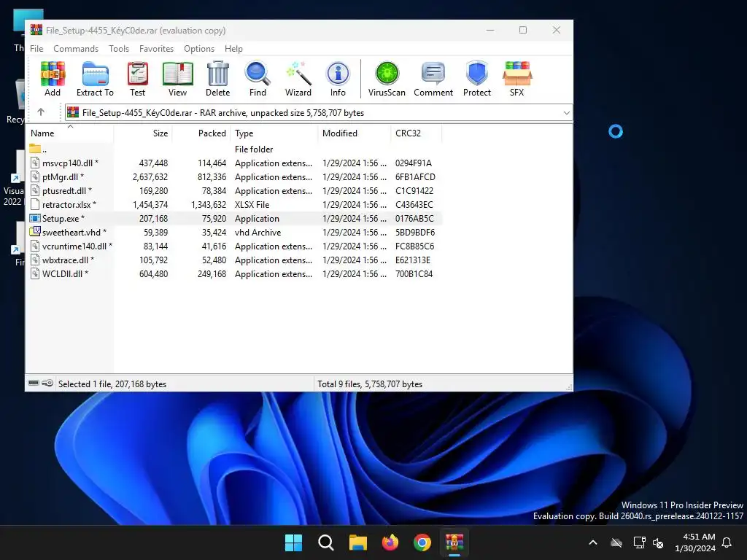Click the Setup.exe application icon
Image resolution: width=747 pixels, height=560 pixels.
[x=35, y=219]
